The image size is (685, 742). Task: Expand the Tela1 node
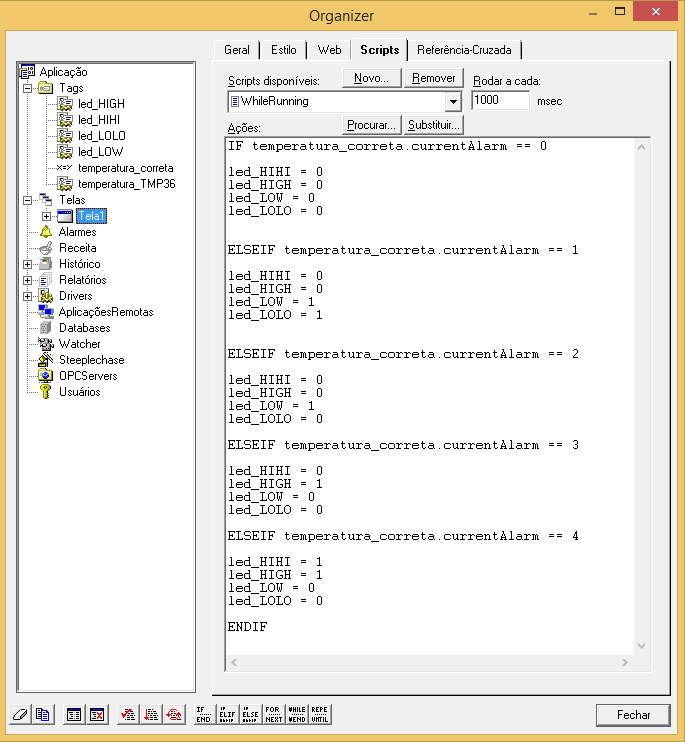(46, 216)
